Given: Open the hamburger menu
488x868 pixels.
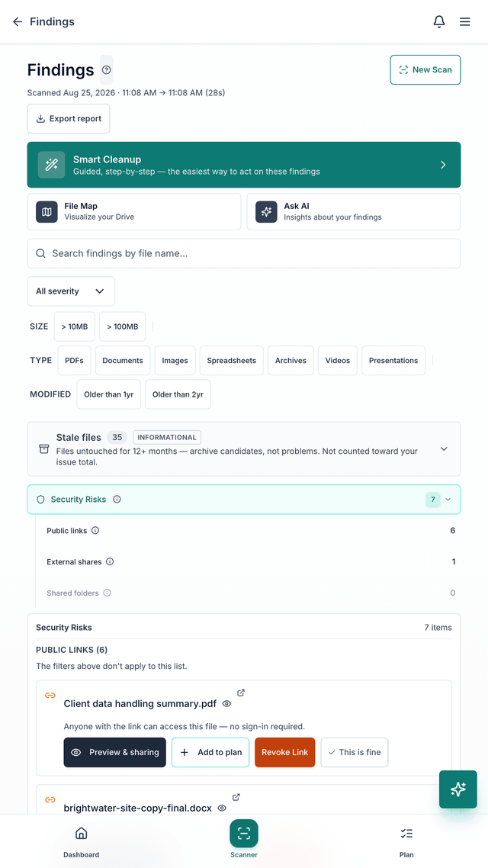Looking at the screenshot, I should point(465,21).
